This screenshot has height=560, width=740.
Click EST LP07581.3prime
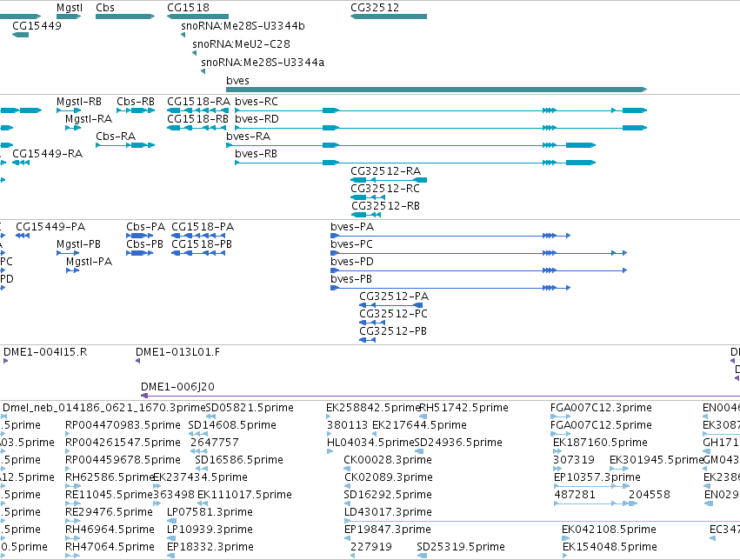pyautogui.click(x=172, y=522)
